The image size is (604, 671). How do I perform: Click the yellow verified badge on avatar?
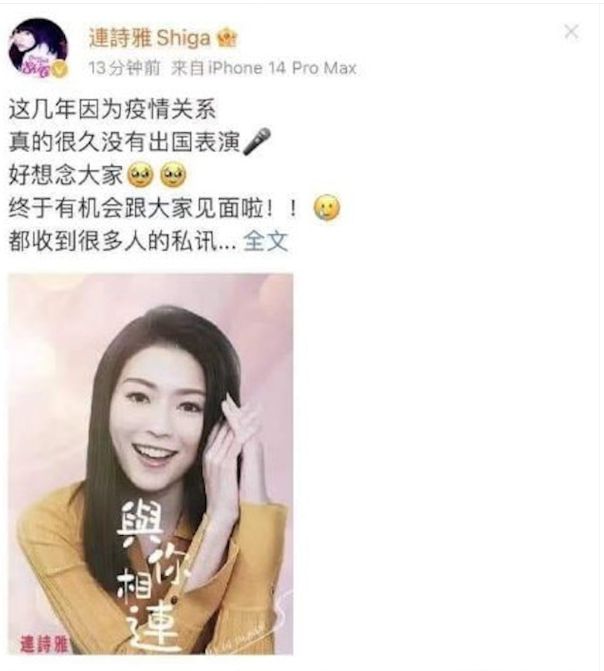tap(60, 69)
